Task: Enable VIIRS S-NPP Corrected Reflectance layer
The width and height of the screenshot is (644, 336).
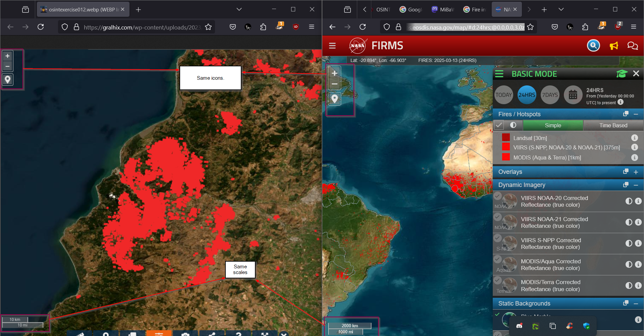Action: (x=498, y=238)
